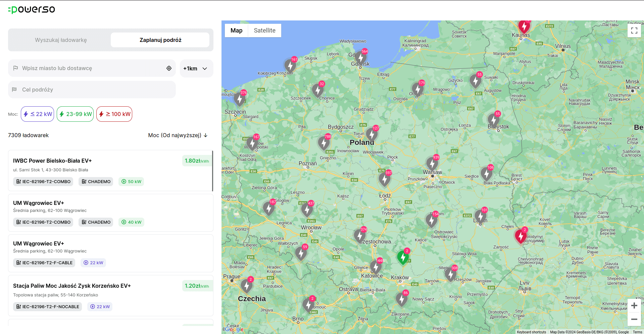Viewport: 644px width, 334px height.
Task: Click the Google logo on map
Action: 234,329
